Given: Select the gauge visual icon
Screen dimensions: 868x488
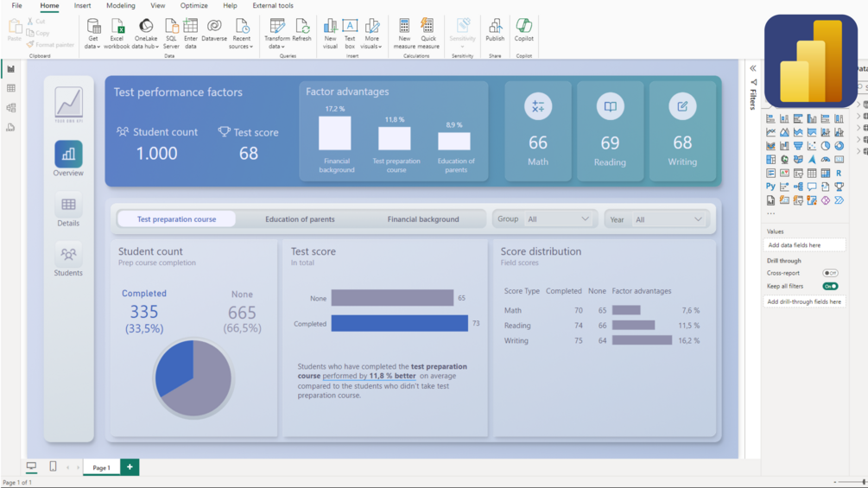Looking at the screenshot, I should pos(826,159).
